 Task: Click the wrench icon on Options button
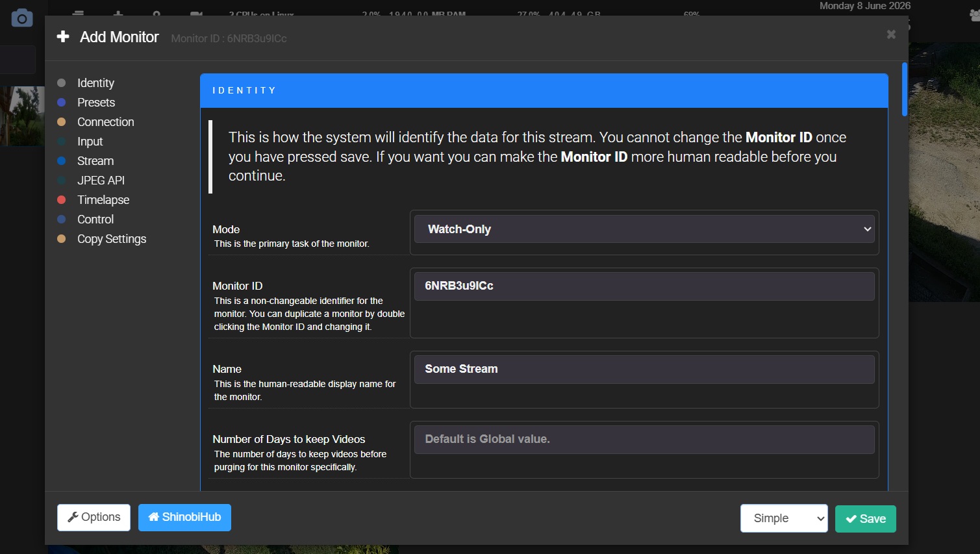point(73,517)
